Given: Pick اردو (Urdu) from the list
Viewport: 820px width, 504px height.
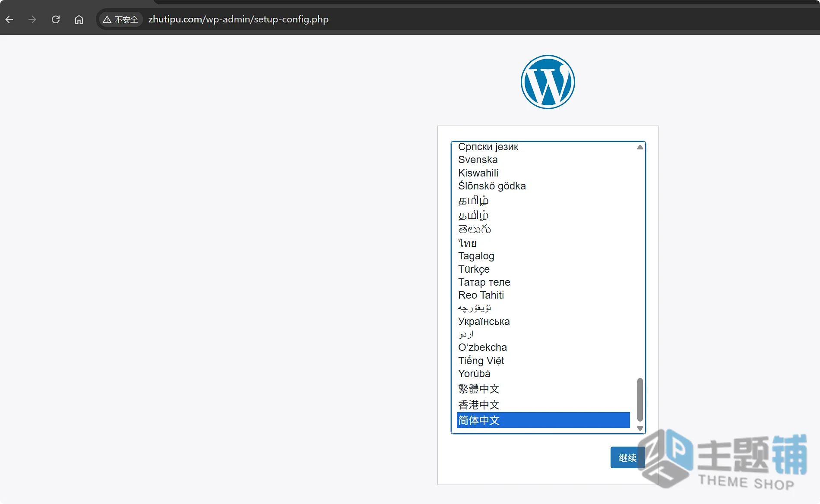Looking at the screenshot, I should click(x=543, y=334).
